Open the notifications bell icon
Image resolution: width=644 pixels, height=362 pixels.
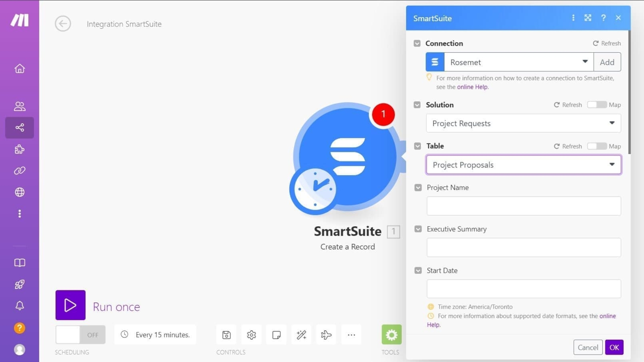pyautogui.click(x=19, y=305)
